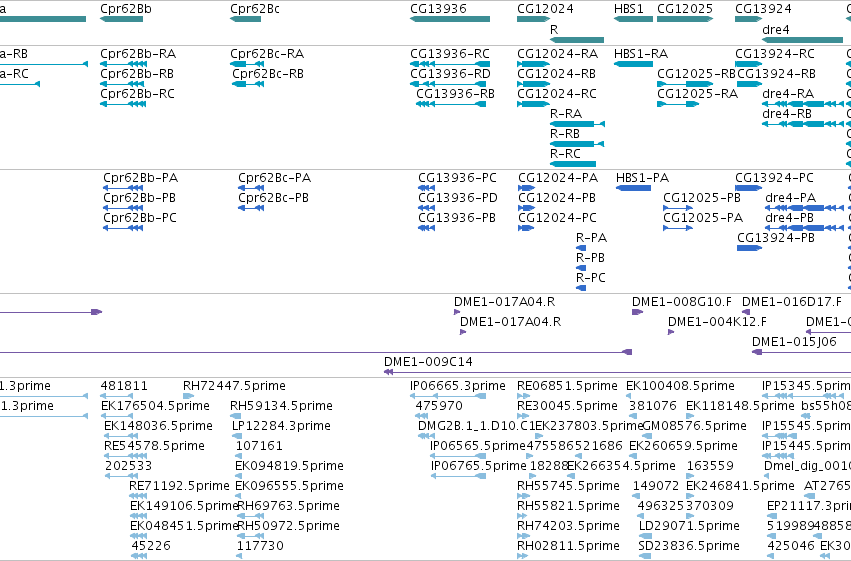The width and height of the screenshot is (851, 561).
Task: Select the Cpr62Bc gene label
Action: click(255, 9)
